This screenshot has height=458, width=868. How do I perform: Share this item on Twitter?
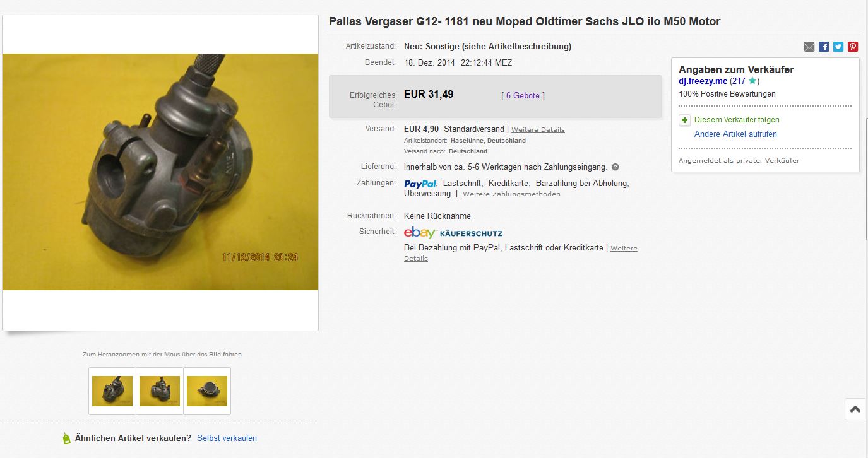coord(838,47)
